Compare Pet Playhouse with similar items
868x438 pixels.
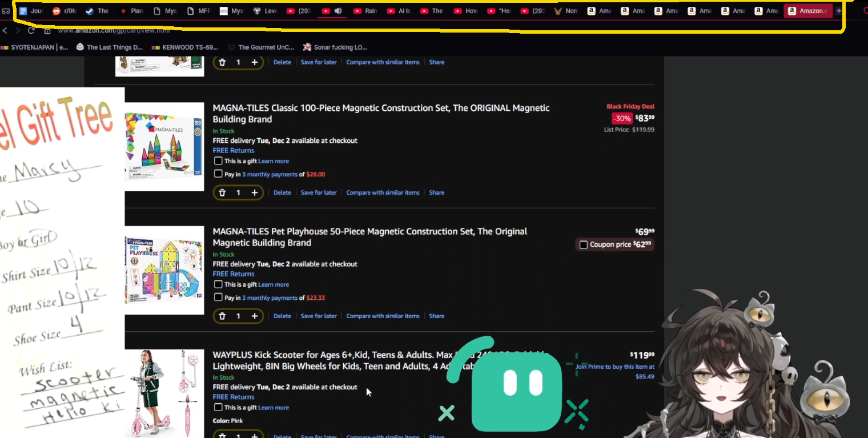(x=383, y=316)
